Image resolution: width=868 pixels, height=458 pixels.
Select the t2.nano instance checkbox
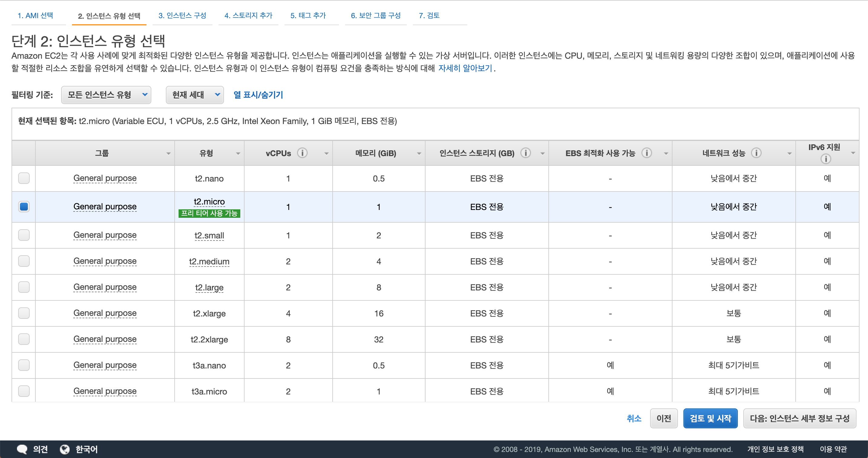[x=24, y=178]
